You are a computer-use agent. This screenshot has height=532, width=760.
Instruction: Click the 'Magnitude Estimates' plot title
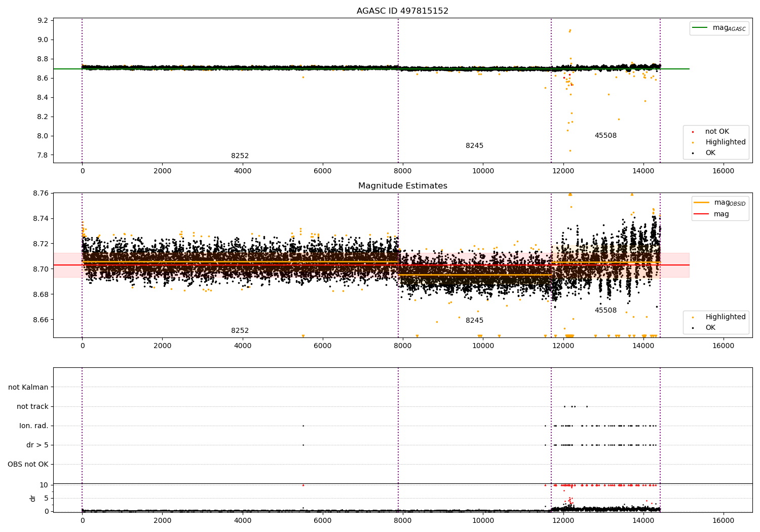[x=402, y=186]
